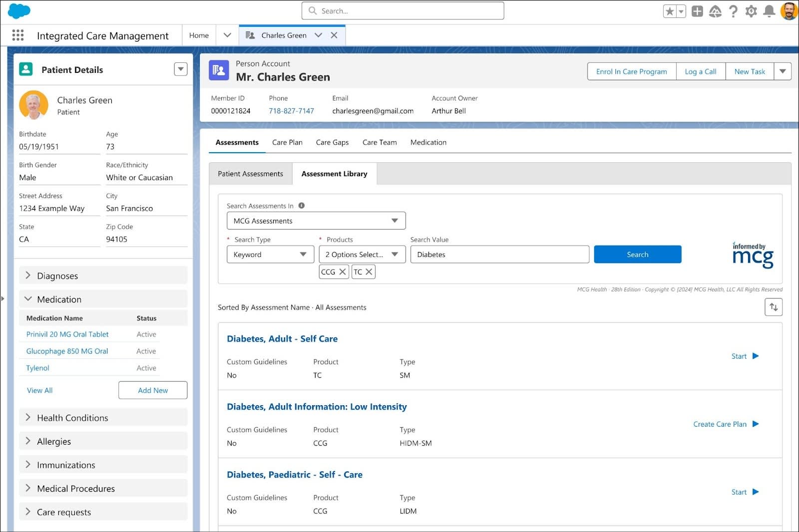The image size is (799, 532).
Task: Expand the Care requests section
Action: (x=103, y=512)
